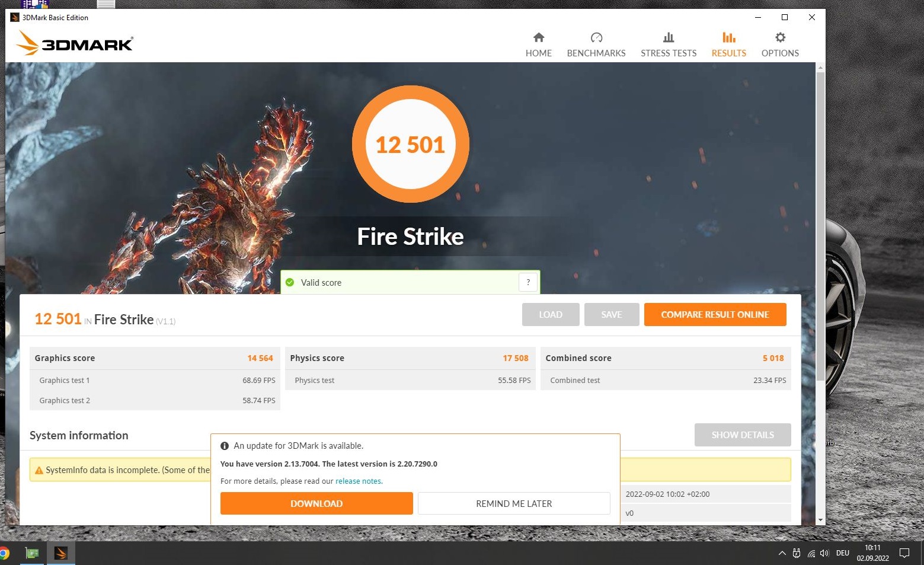The width and height of the screenshot is (924, 565).
Task: Click Show Details for system information
Action: click(x=743, y=435)
